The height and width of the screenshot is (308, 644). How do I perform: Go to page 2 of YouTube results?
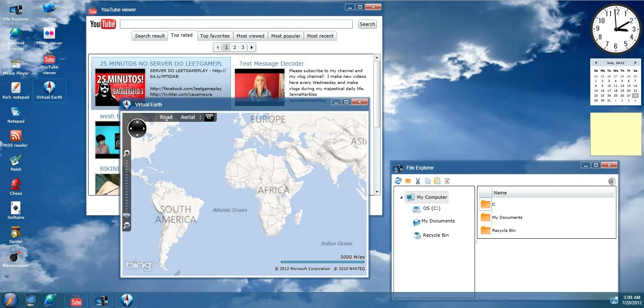(235, 47)
